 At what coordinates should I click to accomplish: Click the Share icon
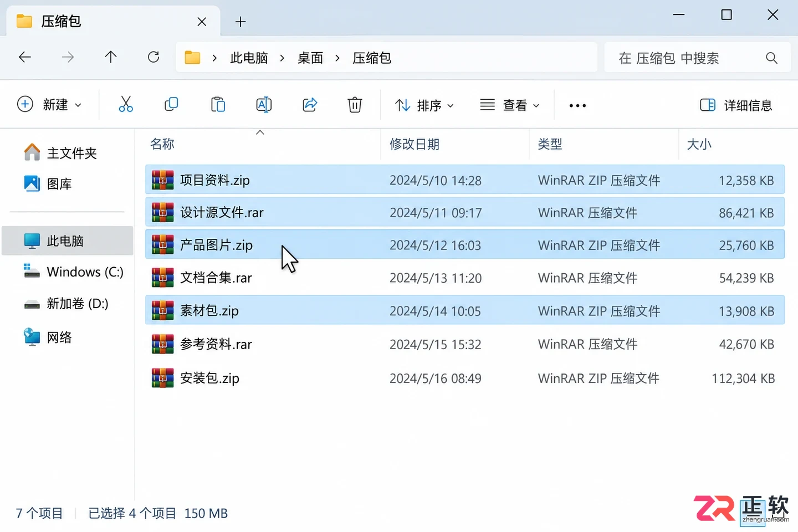coord(310,104)
